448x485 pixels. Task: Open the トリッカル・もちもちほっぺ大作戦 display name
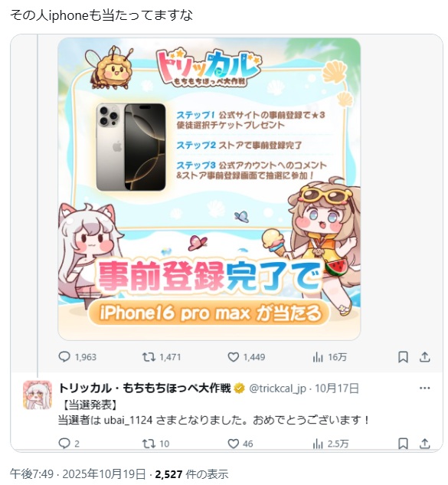pyautogui.click(x=145, y=388)
